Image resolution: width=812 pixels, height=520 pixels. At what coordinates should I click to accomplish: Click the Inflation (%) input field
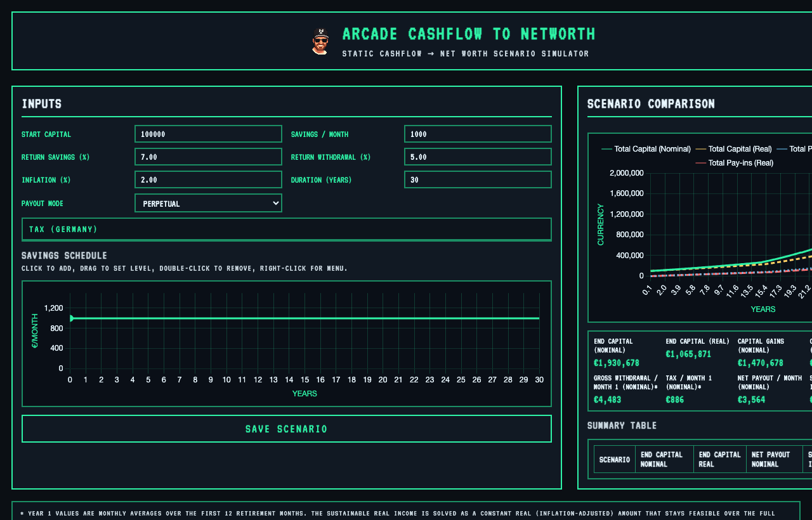coord(208,179)
